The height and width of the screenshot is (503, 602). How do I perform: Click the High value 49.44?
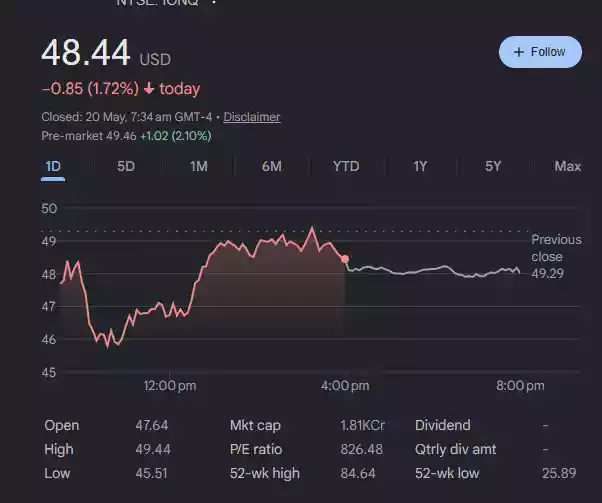click(x=153, y=449)
